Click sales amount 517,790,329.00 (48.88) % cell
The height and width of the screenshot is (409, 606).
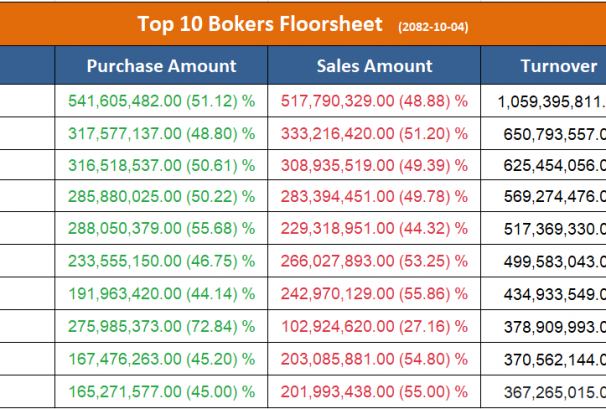(x=374, y=101)
